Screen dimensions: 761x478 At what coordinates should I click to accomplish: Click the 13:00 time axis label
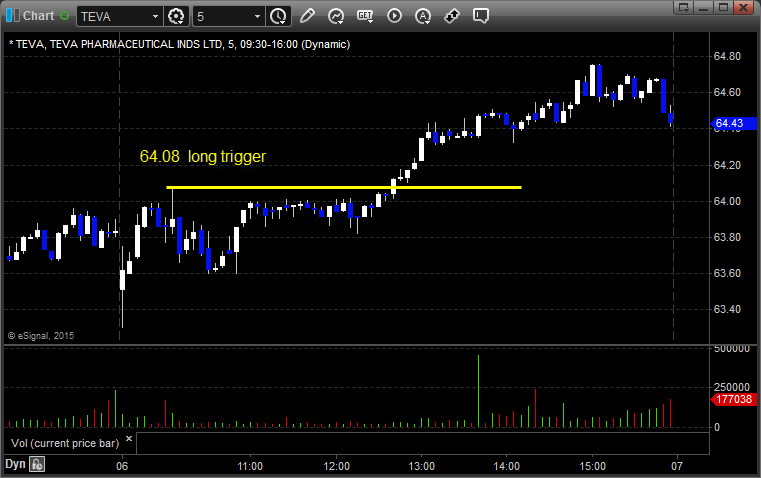[x=421, y=466]
